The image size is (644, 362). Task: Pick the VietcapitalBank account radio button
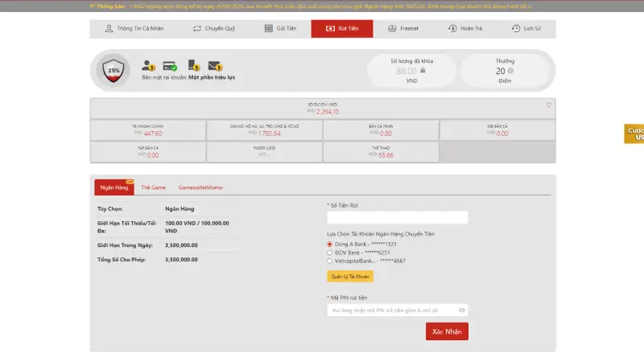coord(330,261)
